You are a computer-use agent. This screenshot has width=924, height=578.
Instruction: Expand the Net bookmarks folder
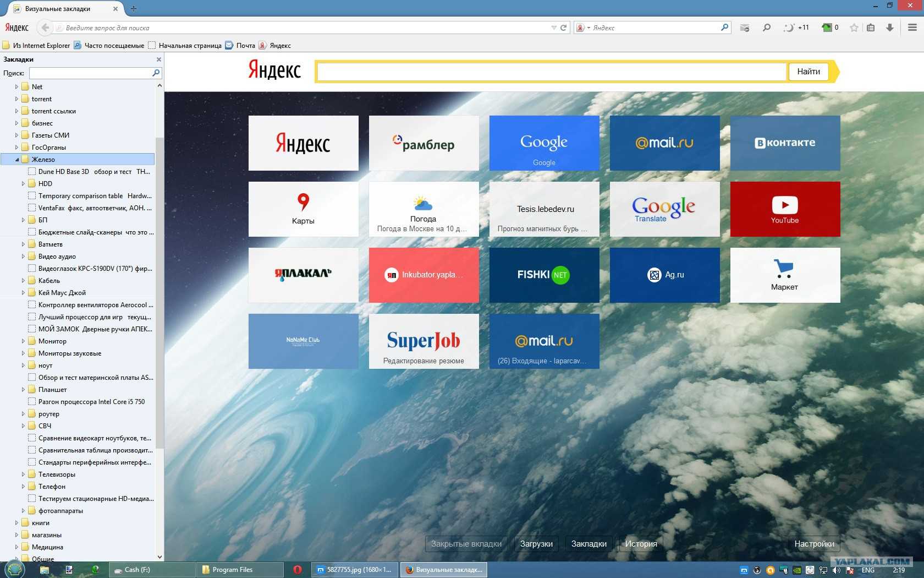[x=16, y=87]
